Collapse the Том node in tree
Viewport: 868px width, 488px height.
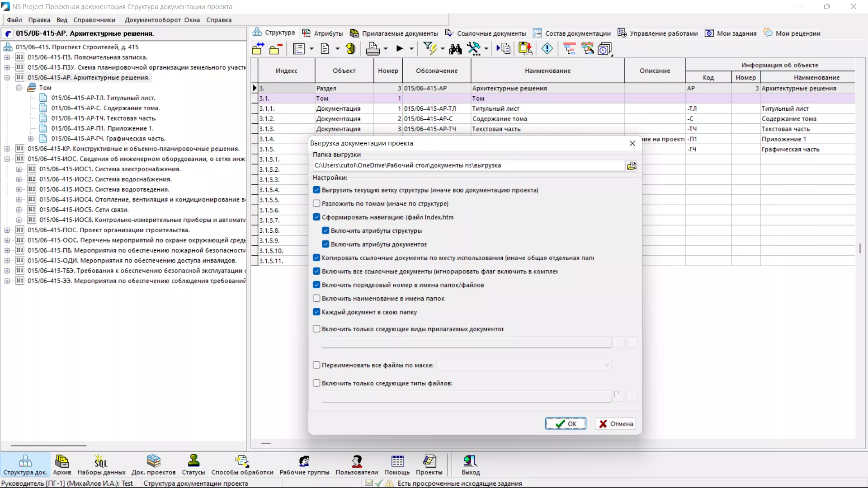(19, 88)
